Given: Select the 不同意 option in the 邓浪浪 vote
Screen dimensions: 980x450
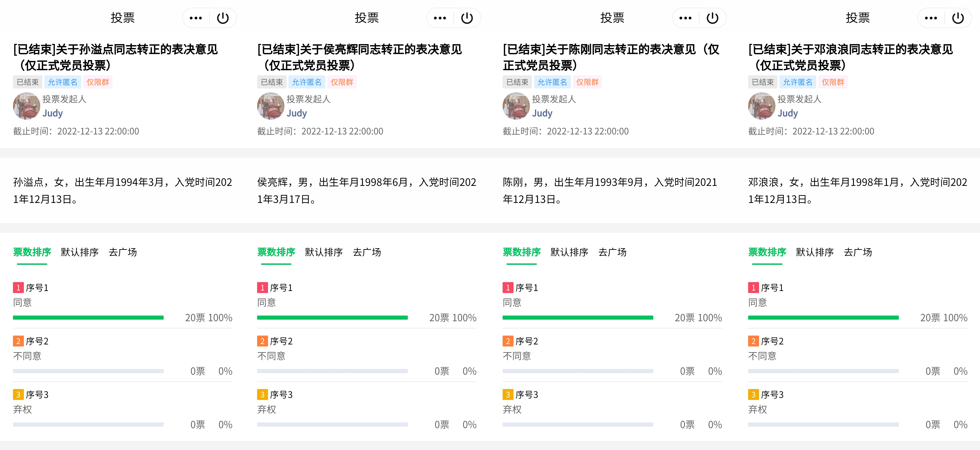Looking at the screenshot, I should (x=762, y=356).
